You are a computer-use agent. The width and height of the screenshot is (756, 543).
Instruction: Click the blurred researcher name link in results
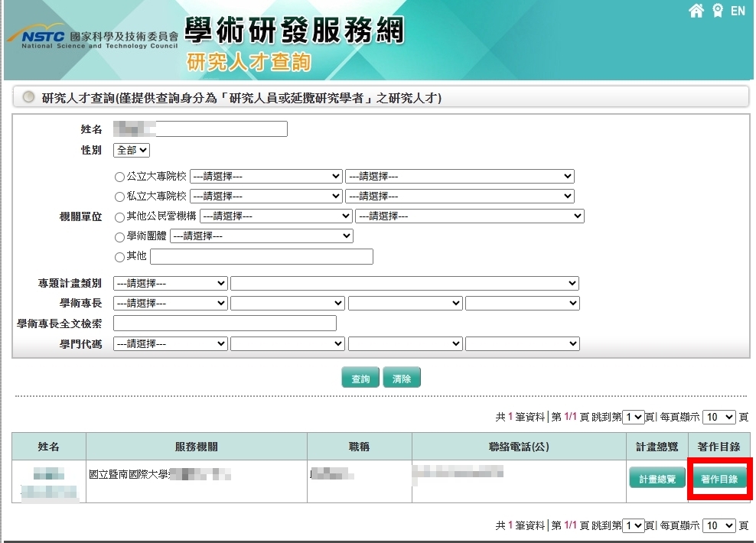click(49, 483)
